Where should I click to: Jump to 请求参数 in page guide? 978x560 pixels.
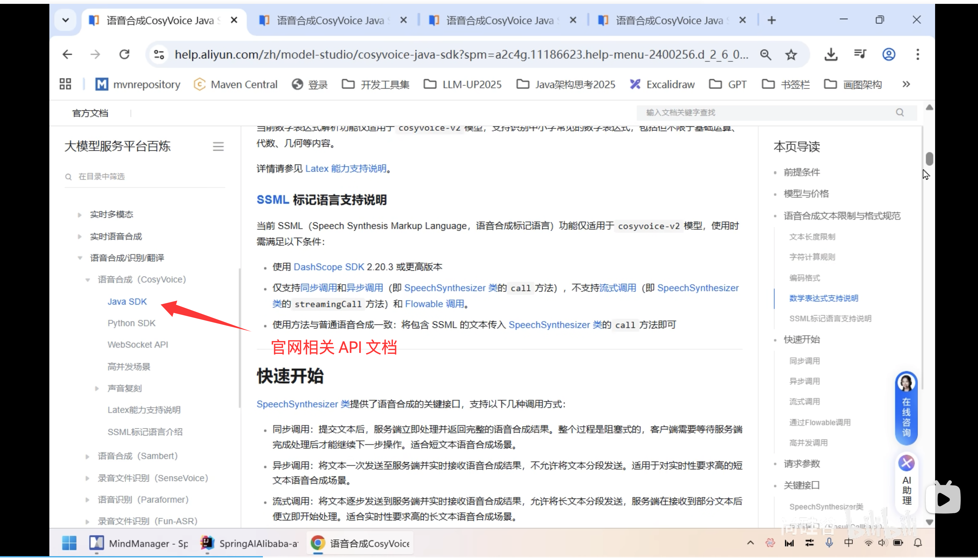802,464
